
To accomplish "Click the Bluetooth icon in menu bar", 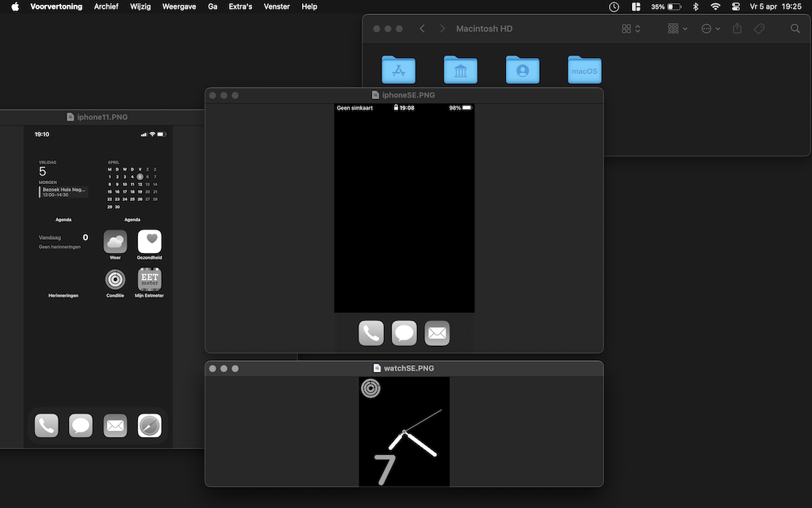I will pyautogui.click(x=696, y=6).
